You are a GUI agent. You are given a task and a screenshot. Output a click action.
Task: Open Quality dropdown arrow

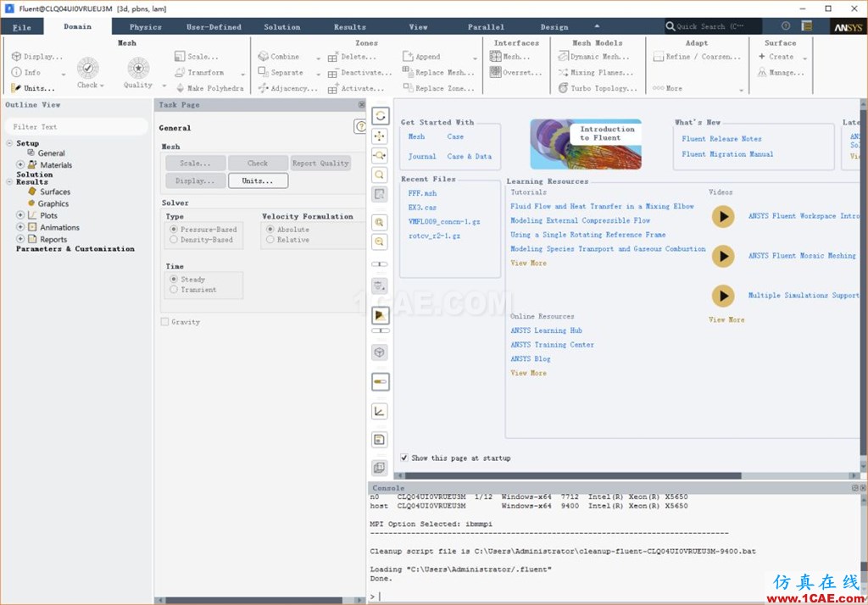click(164, 86)
